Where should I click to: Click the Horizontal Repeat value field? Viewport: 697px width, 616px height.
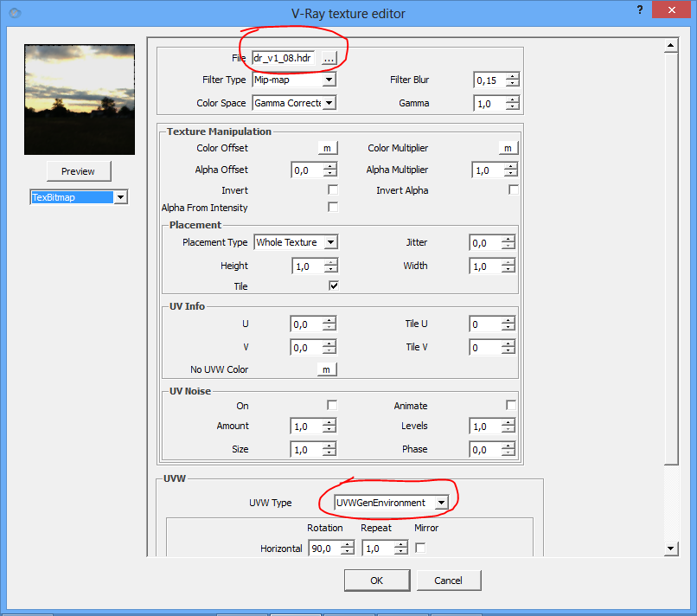tap(378, 549)
